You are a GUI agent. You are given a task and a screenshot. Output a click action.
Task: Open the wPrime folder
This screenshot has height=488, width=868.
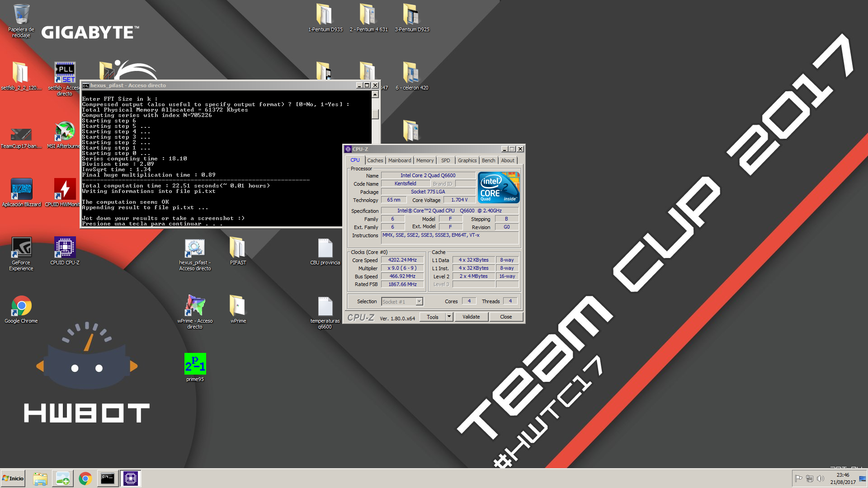click(238, 310)
